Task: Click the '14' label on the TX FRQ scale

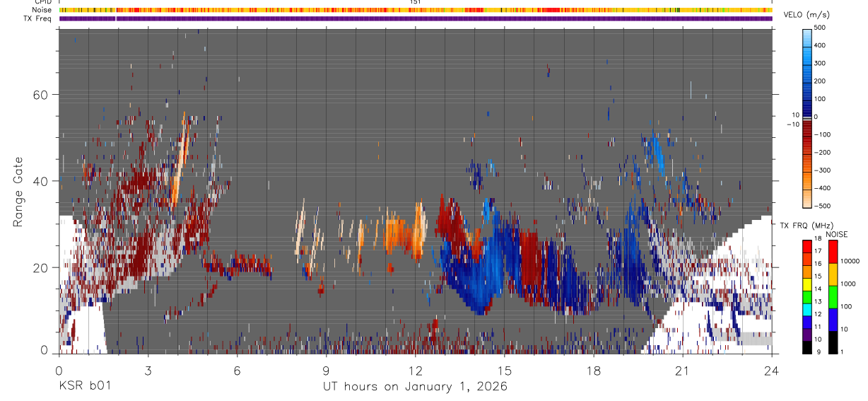Action: click(819, 290)
